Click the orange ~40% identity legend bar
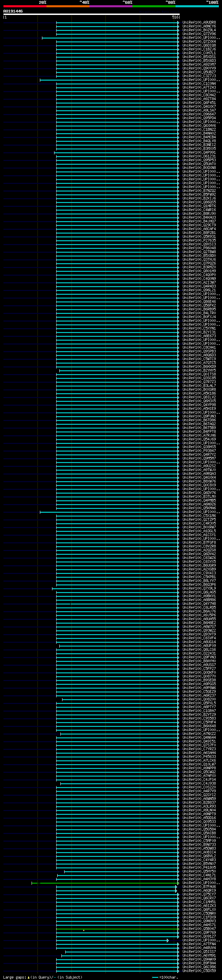 [x=68, y=6]
